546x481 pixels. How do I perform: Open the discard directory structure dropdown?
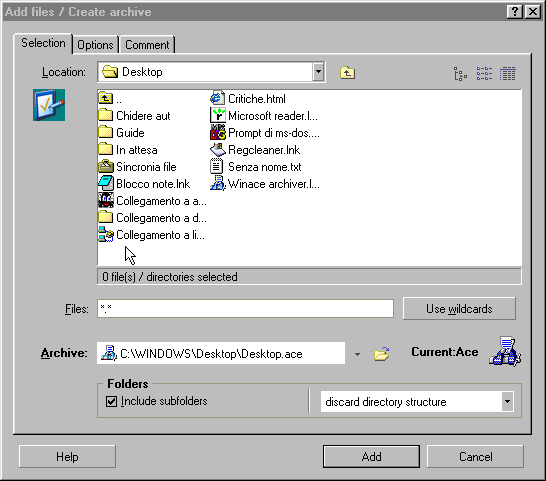[507, 402]
